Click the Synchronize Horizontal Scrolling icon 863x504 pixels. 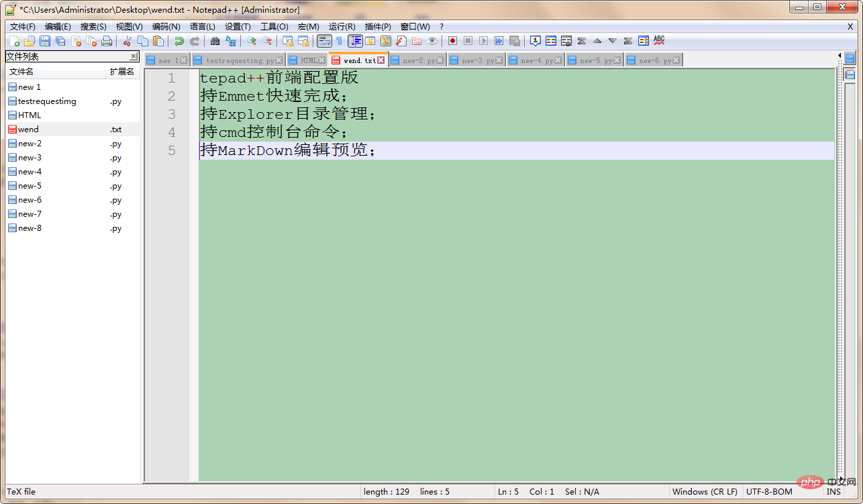pyautogui.click(x=304, y=41)
